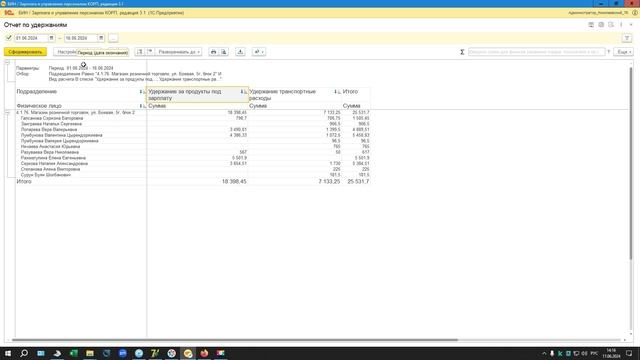Click the 1C logo in header bar
This screenshot has height=360, width=640.
[9, 13]
